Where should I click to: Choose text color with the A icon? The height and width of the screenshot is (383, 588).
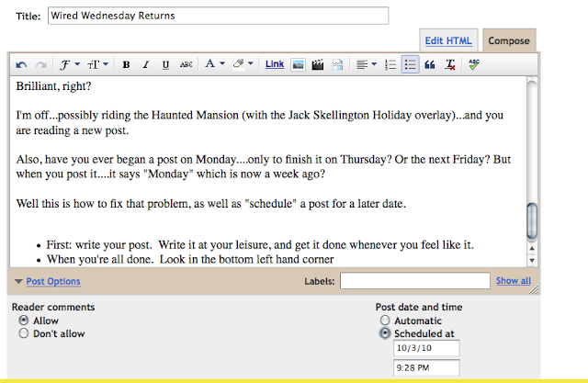(210, 63)
